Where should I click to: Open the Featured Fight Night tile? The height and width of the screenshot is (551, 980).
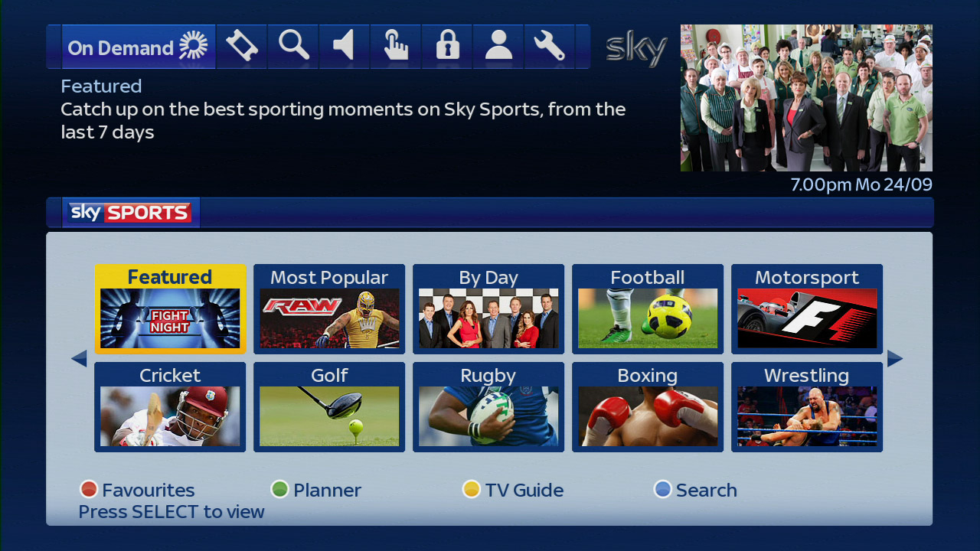(170, 309)
